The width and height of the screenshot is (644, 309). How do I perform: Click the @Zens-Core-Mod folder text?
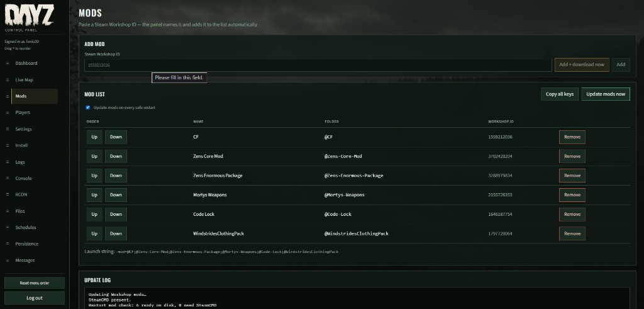click(x=343, y=156)
